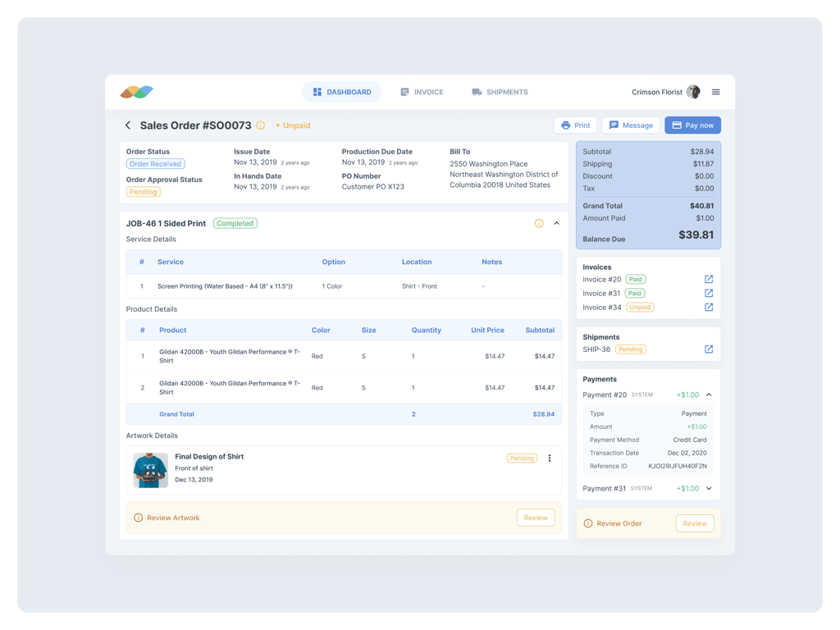Expand Payment #31 details

pyautogui.click(x=709, y=489)
